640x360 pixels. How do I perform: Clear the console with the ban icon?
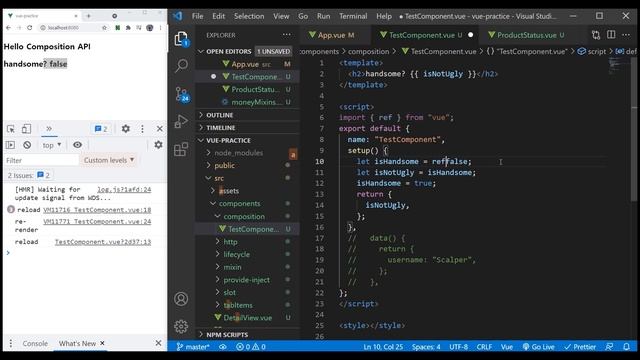(27, 145)
